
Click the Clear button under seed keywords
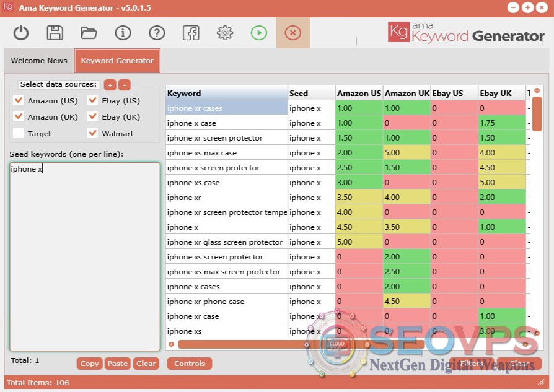(x=146, y=364)
